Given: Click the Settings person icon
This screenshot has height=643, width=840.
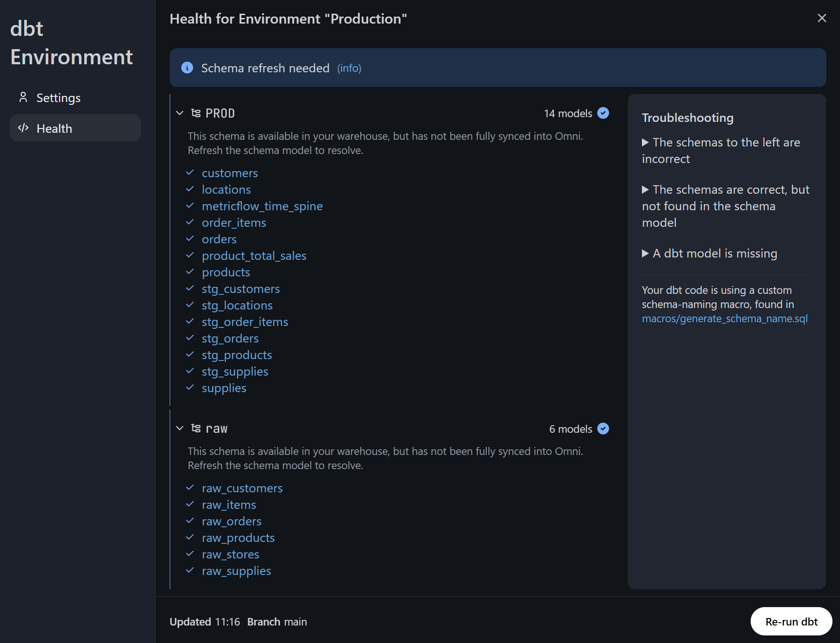Looking at the screenshot, I should 23,97.
